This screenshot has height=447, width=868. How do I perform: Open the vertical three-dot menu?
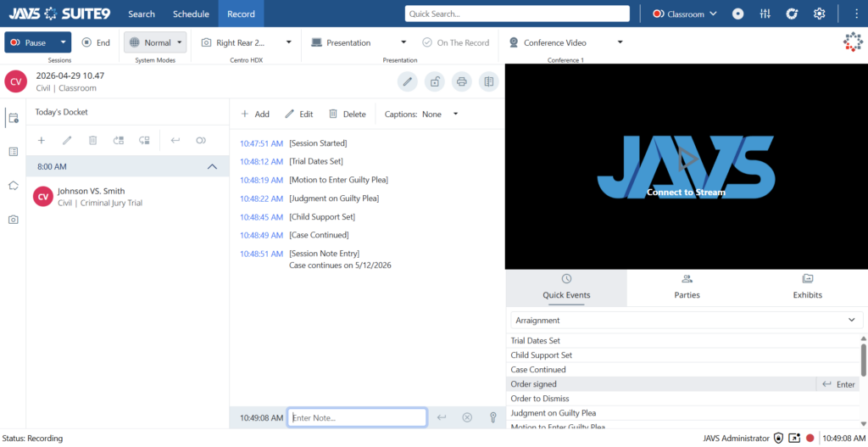click(x=856, y=14)
